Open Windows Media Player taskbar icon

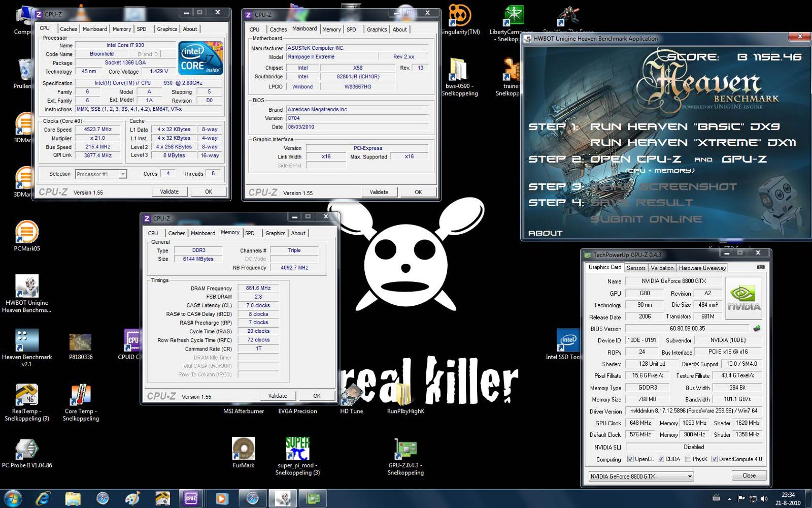click(221, 498)
